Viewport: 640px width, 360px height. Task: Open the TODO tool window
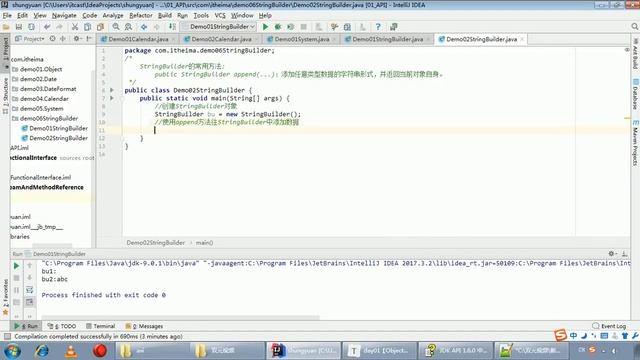(62, 326)
